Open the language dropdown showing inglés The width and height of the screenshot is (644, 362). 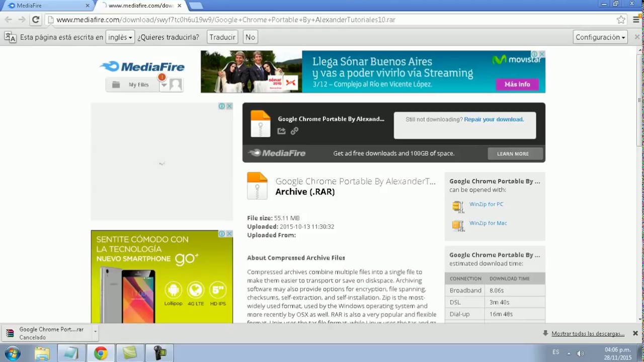pyautogui.click(x=120, y=37)
